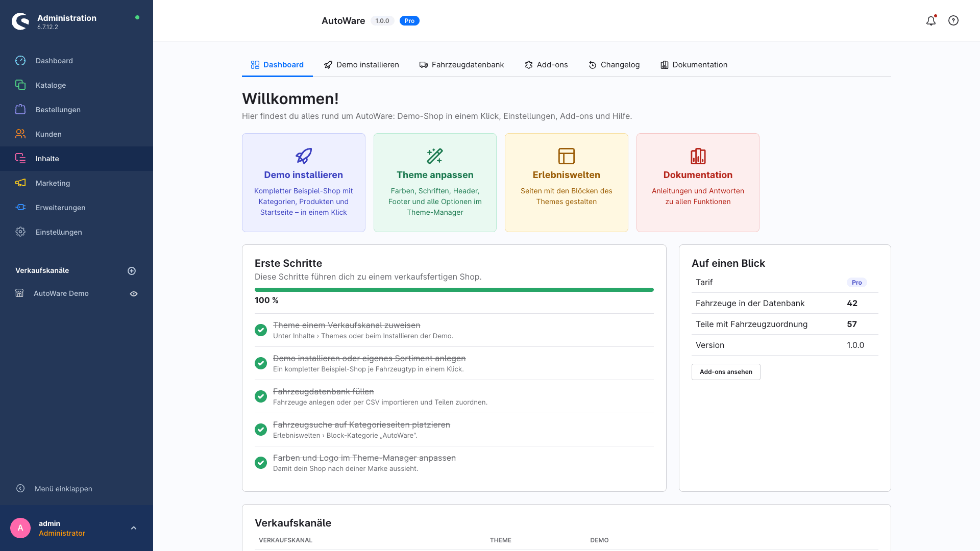Click the books icon in Dokumentation card
Screen dimensions: 980x551
[x=698, y=156]
